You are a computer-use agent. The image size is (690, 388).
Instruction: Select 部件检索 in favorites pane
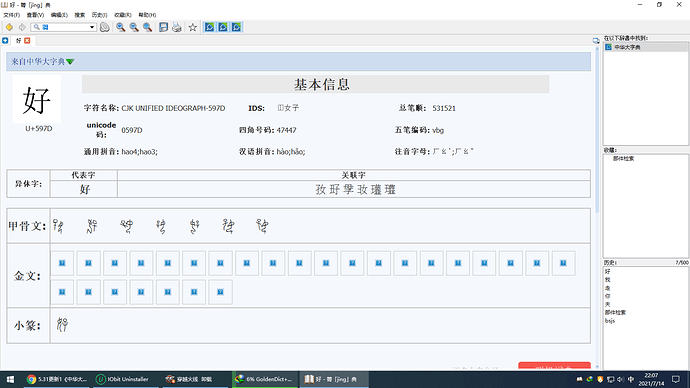tap(624, 158)
